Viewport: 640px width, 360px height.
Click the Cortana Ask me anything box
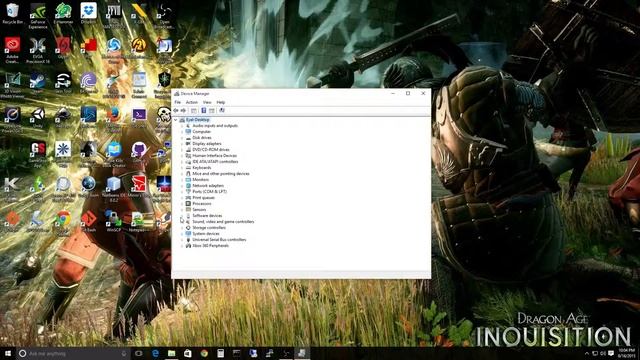click(73, 353)
